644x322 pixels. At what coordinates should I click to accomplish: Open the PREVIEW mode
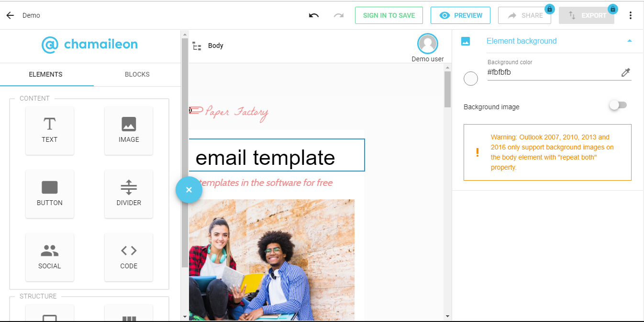[x=460, y=15]
